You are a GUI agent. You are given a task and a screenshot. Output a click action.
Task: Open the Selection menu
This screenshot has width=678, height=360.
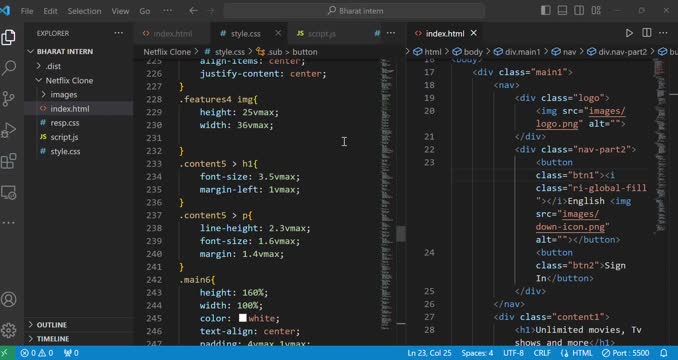(84, 11)
